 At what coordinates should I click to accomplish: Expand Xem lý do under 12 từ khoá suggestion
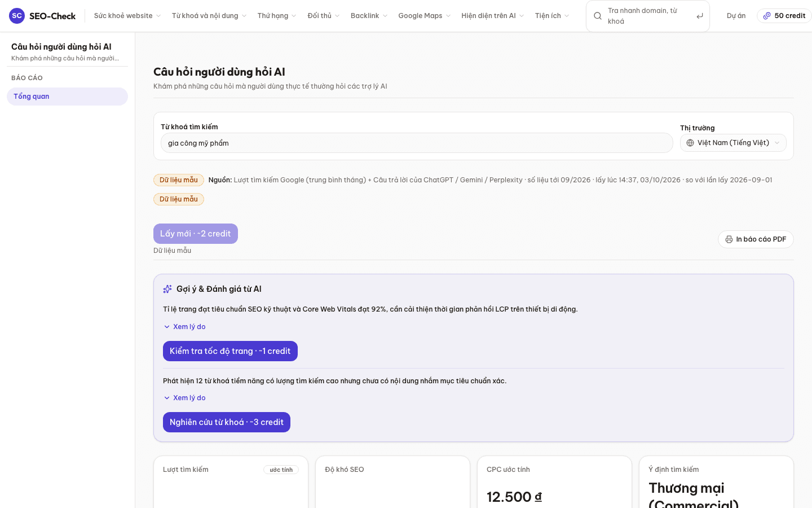coord(185,398)
